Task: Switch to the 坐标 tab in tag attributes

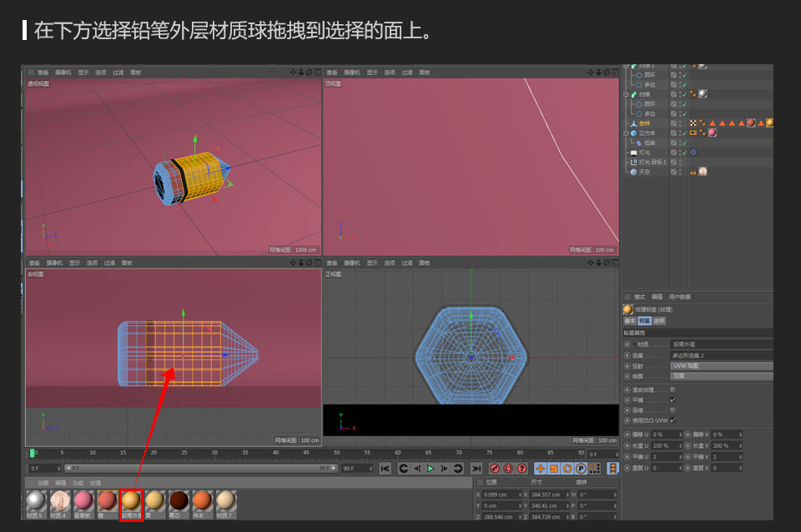Action: click(660, 321)
